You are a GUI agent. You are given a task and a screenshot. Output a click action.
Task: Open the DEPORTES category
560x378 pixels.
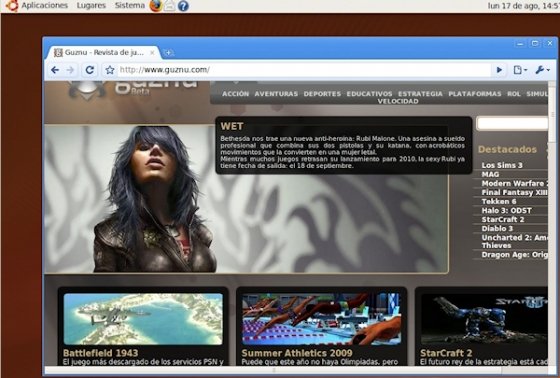[322, 94]
